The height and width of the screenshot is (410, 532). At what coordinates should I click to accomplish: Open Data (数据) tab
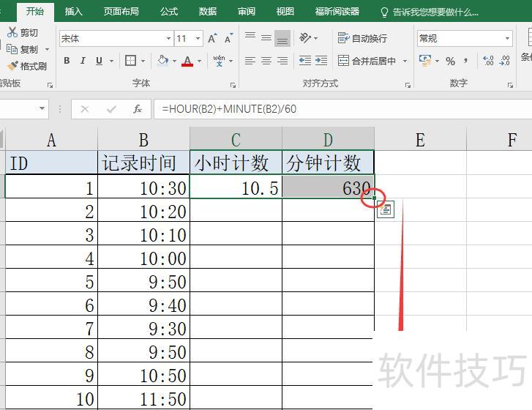208,12
